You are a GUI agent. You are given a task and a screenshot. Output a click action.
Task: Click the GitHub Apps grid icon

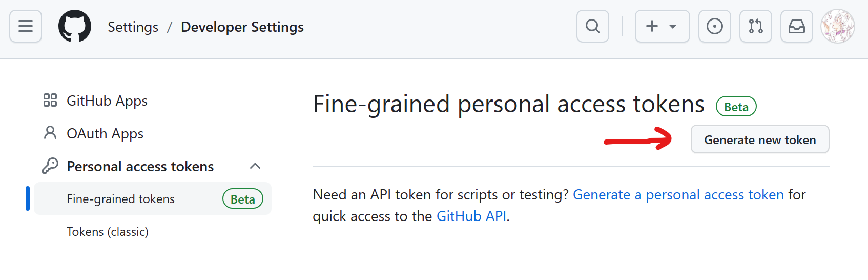tap(50, 100)
